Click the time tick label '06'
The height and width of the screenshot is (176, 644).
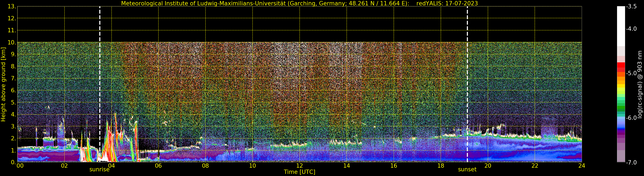[x=158, y=166]
